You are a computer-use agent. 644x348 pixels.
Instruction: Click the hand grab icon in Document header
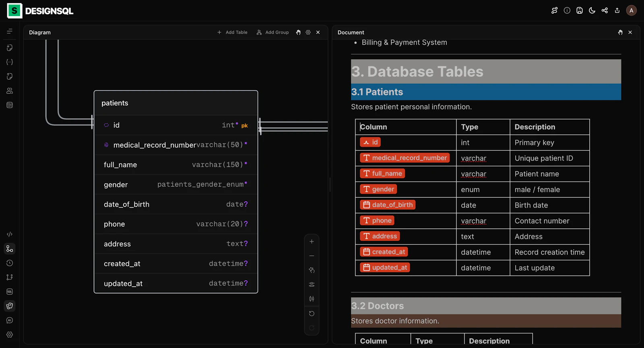pyautogui.click(x=620, y=32)
